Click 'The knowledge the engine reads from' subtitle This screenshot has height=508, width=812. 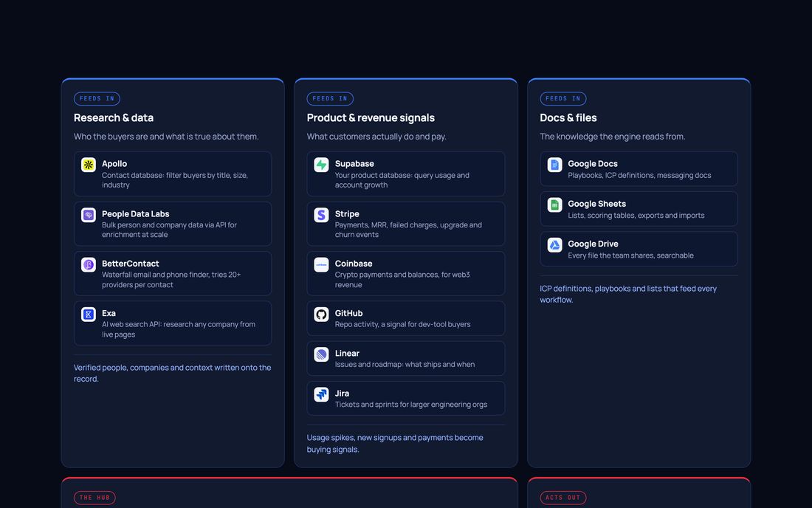tap(612, 137)
